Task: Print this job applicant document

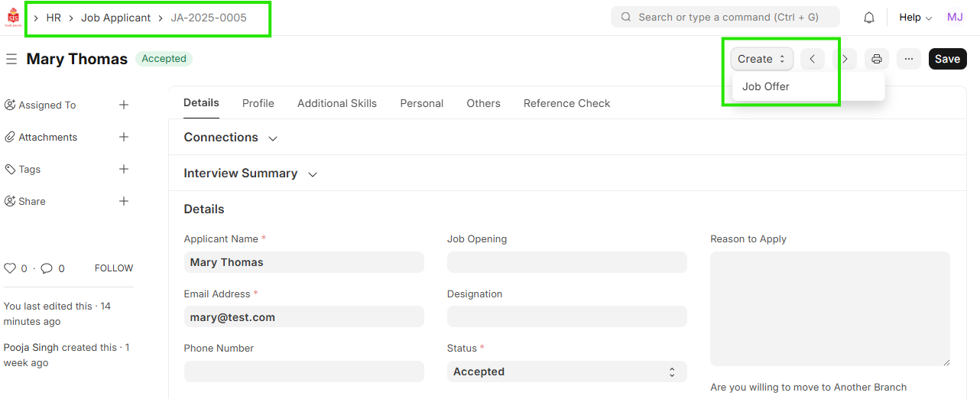Action: (877, 59)
